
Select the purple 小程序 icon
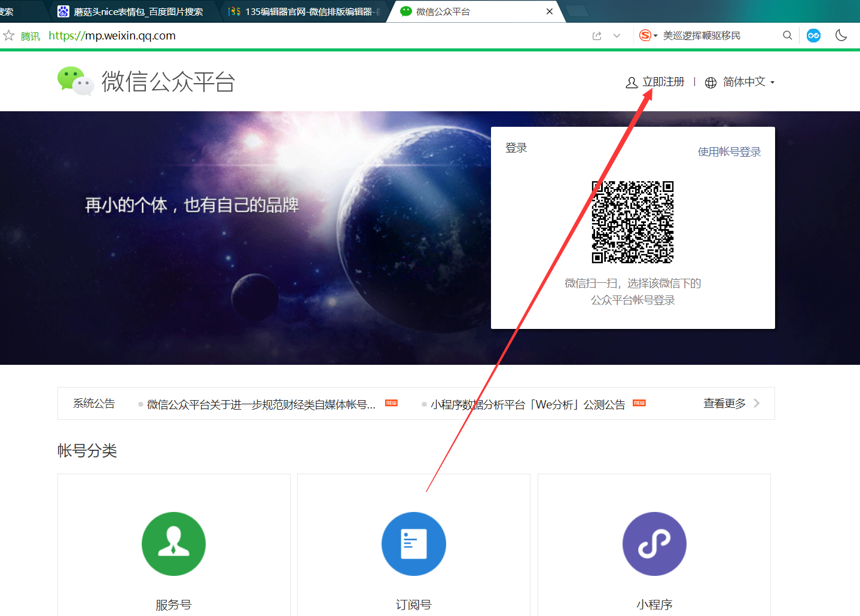(x=654, y=544)
